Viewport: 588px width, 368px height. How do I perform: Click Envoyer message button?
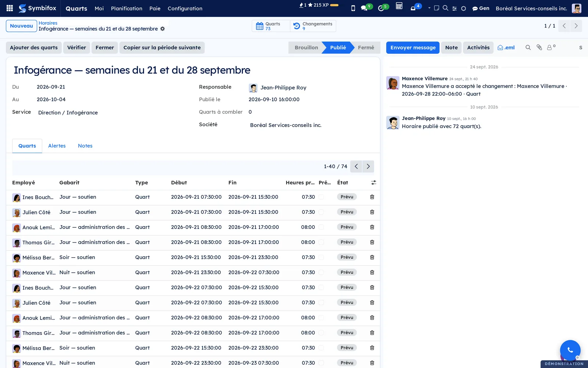413,47
